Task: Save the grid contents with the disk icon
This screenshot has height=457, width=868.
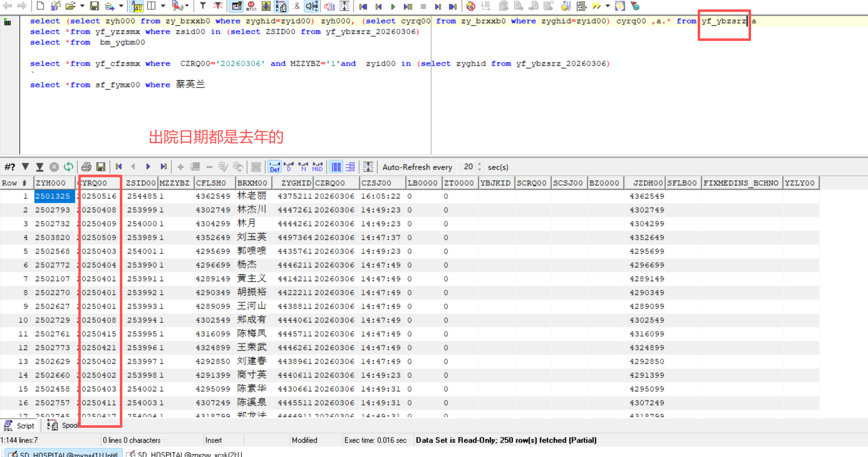Action: point(101,167)
